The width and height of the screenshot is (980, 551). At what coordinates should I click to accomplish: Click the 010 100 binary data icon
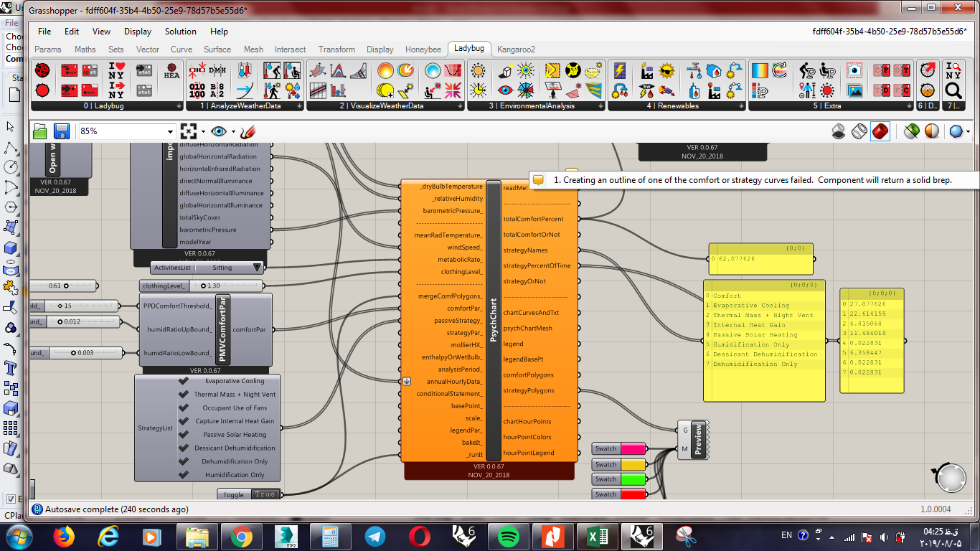[x=197, y=90]
